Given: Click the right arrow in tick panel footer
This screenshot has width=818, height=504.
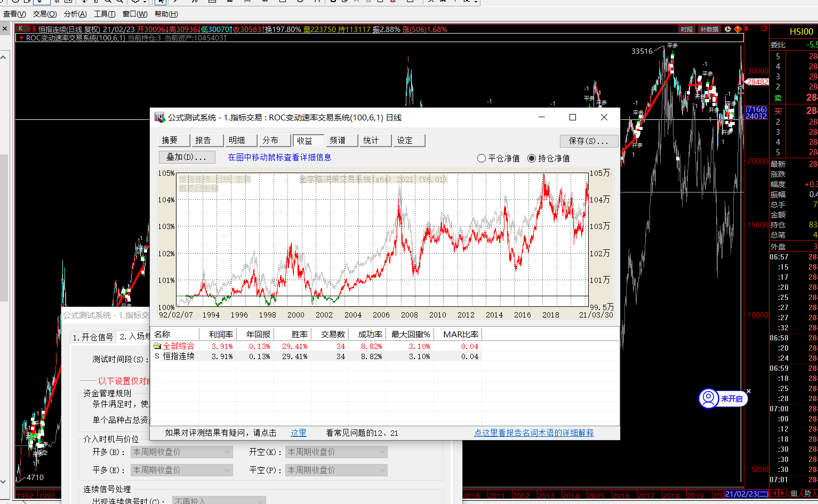Looking at the screenshot, I should 783,493.
